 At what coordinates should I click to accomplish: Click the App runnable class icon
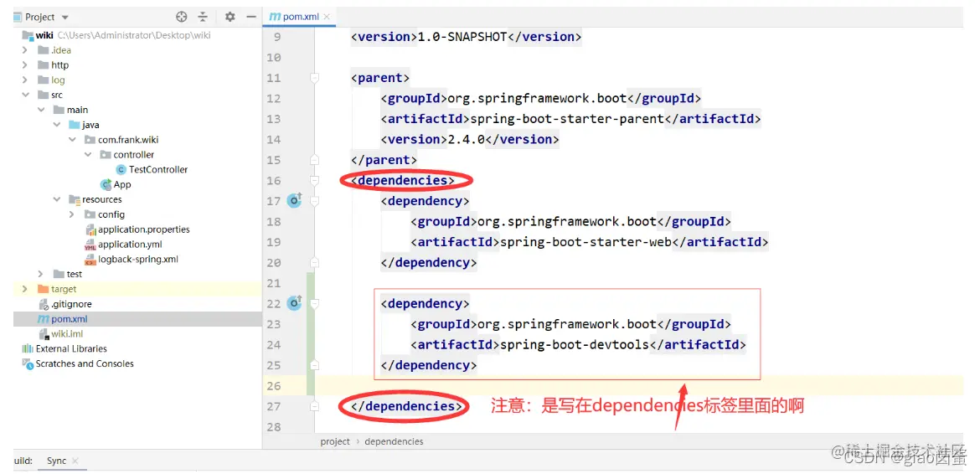pyautogui.click(x=106, y=184)
